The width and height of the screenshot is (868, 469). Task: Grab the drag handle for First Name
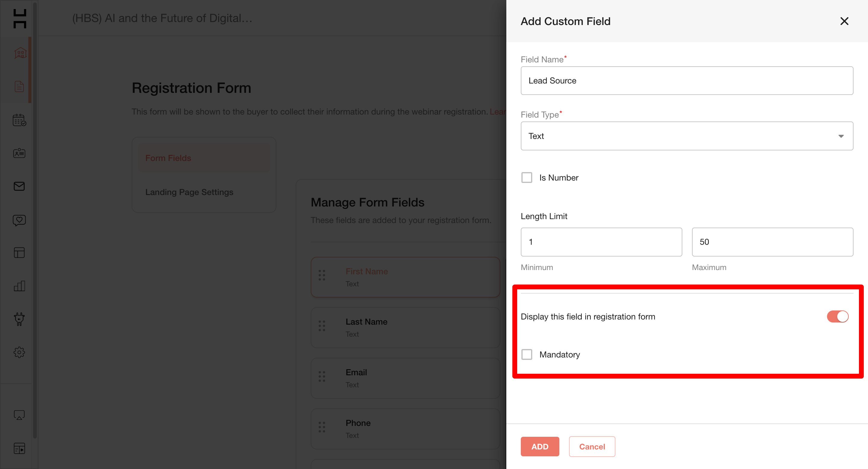click(322, 275)
